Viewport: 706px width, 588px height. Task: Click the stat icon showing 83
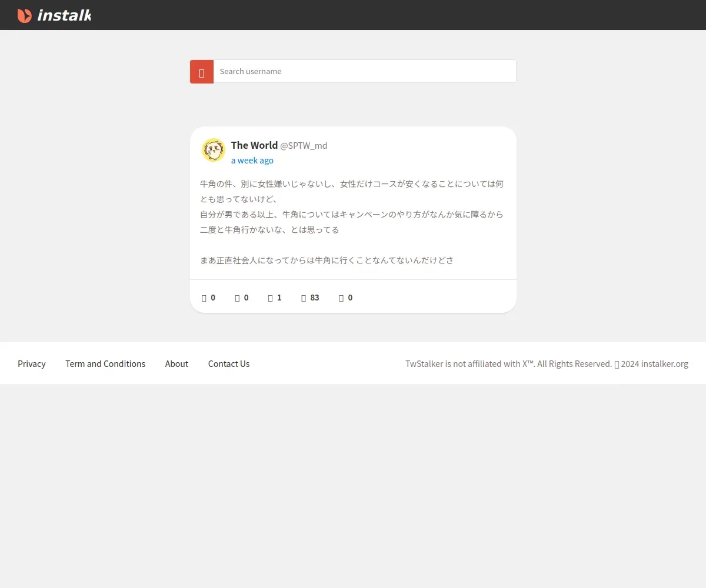coord(304,298)
